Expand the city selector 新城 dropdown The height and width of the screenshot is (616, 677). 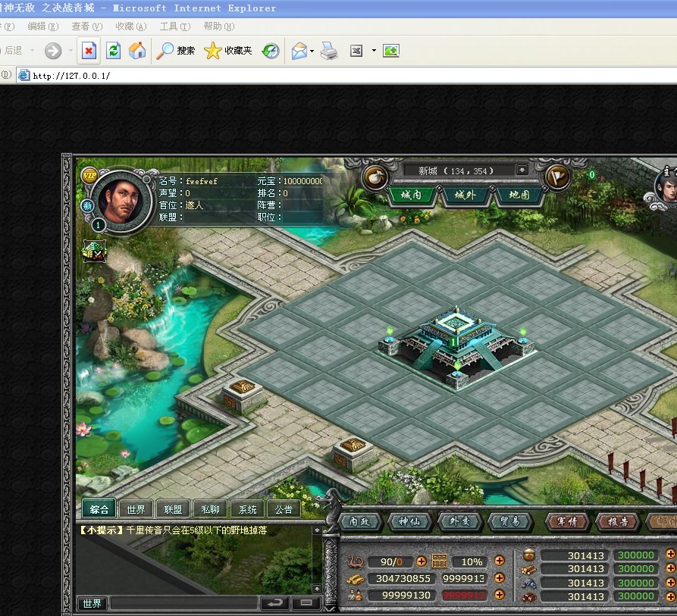[x=522, y=170]
